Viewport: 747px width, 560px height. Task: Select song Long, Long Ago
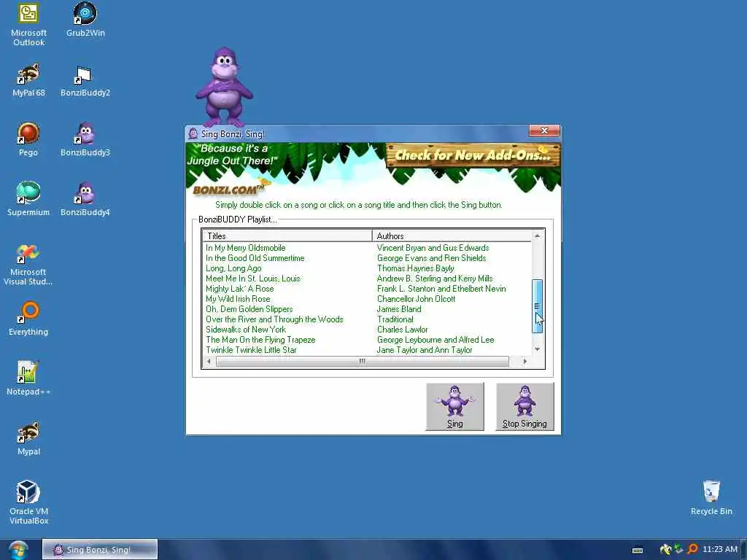coord(233,268)
